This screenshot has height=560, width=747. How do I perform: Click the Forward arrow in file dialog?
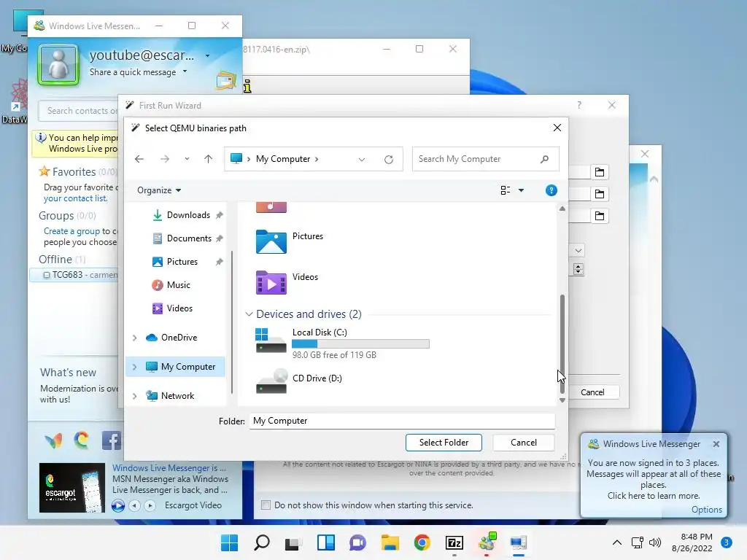pos(165,159)
